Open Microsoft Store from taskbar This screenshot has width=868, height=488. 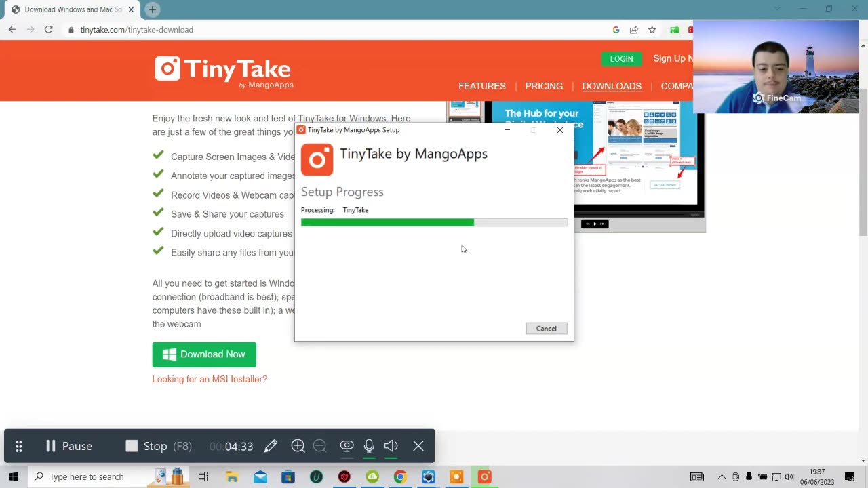coord(288,476)
